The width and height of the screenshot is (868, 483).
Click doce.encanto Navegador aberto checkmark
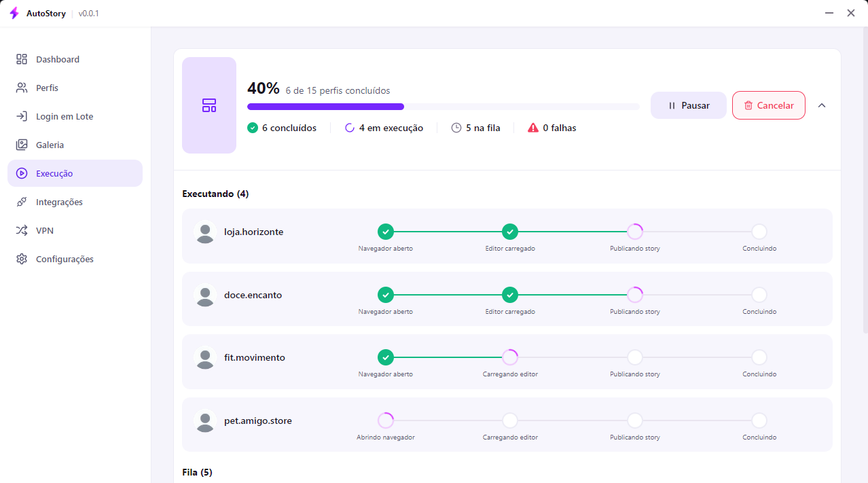pyautogui.click(x=386, y=295)
